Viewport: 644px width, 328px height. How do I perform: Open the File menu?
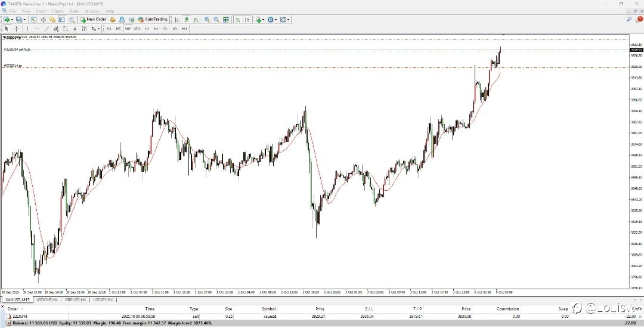13,11
